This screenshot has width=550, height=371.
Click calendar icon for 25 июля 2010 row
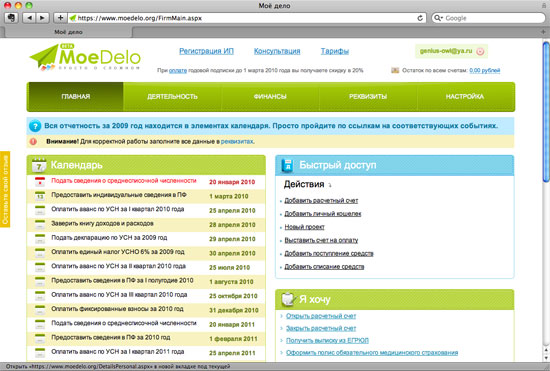[40, 267]
